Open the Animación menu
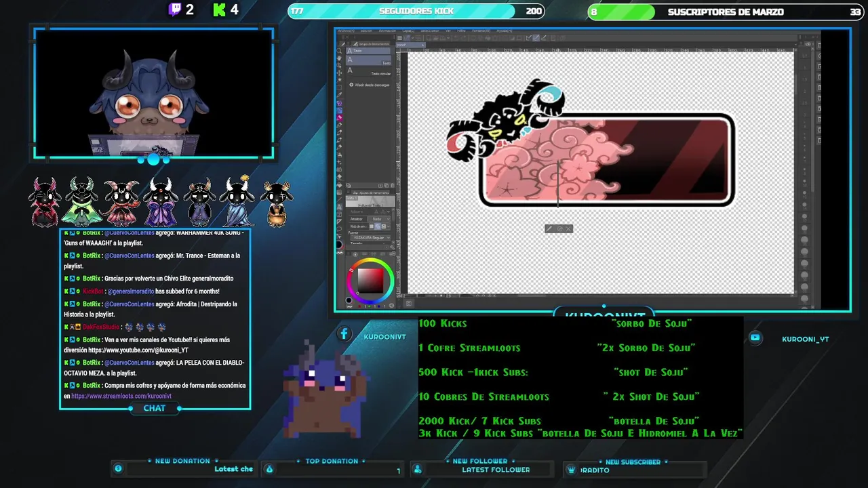The width and height of the screenshot is (868, 488). 387,30
